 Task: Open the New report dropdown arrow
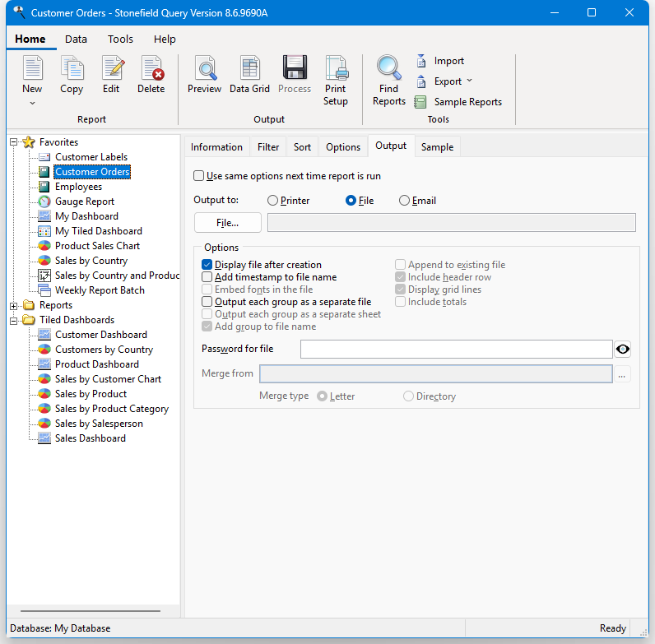[x=33, y=103]
